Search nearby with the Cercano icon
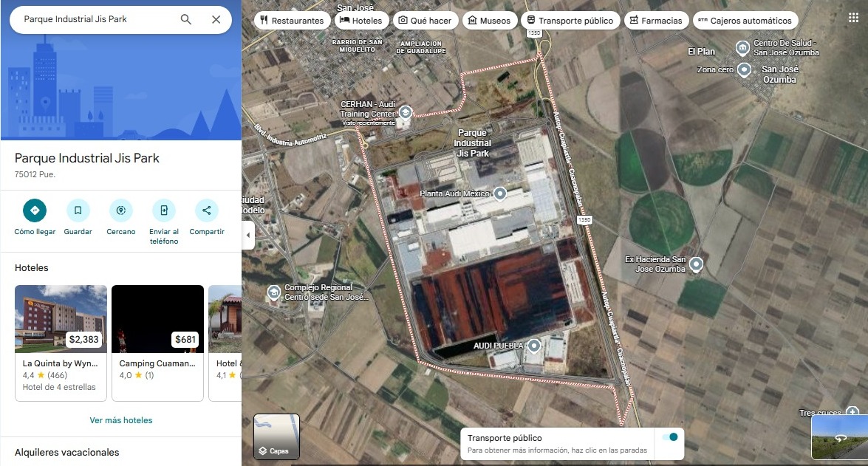 [x=121, y=210]
